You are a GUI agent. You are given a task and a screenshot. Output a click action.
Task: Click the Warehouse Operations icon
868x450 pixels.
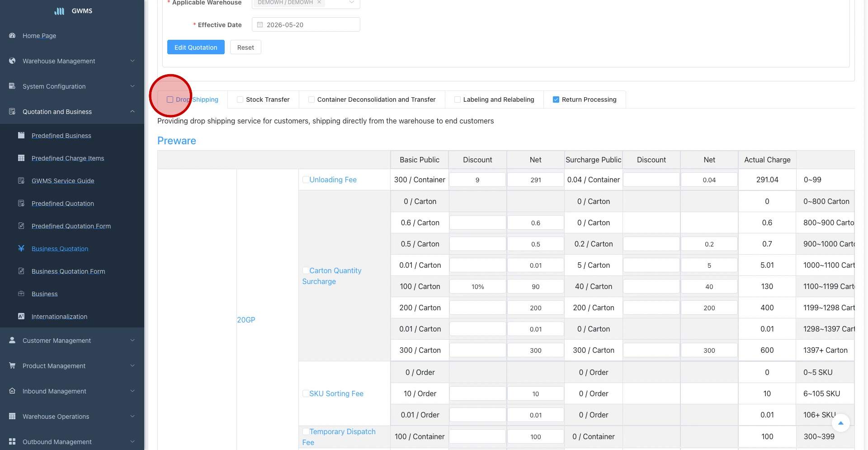12,416
